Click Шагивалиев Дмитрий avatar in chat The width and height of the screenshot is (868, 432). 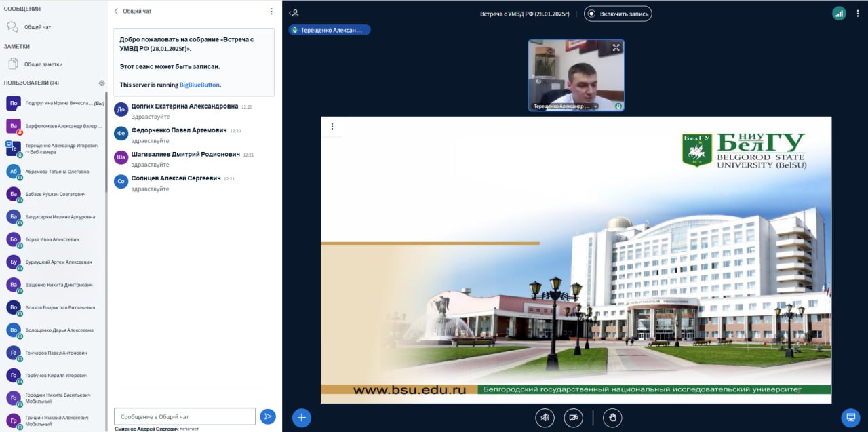point(121,157)
